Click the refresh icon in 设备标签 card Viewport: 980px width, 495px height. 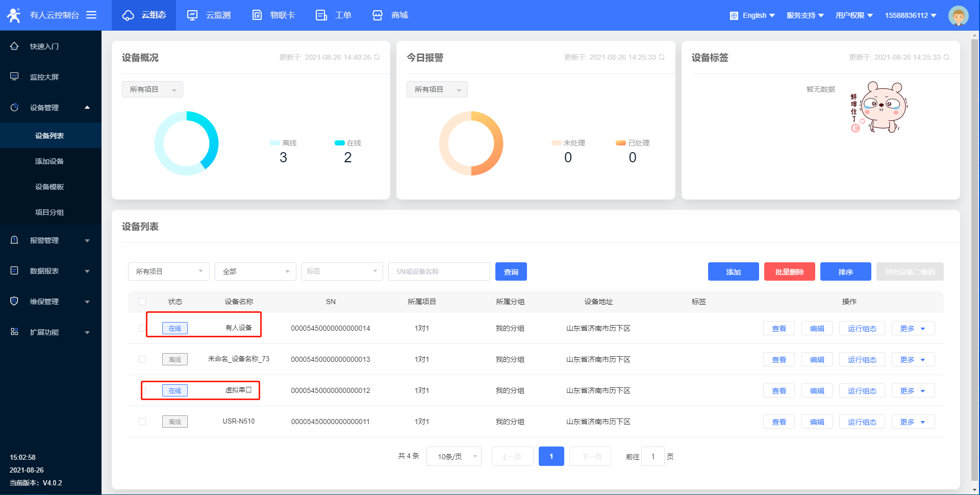point(946,57)
